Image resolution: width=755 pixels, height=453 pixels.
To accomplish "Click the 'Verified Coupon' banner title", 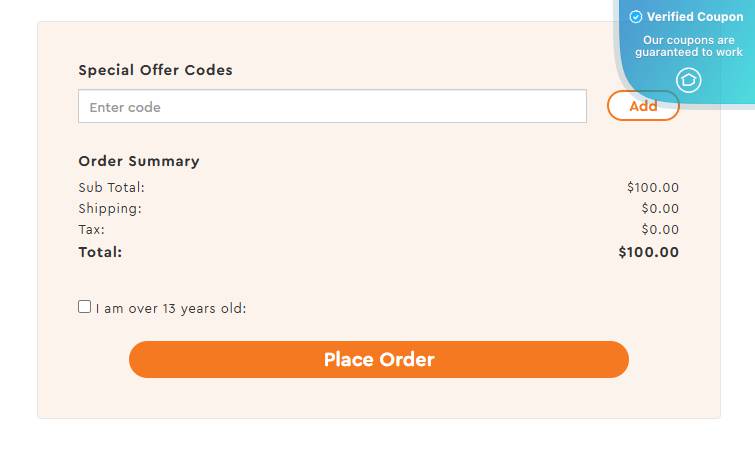I will click(x=695, y=17).
